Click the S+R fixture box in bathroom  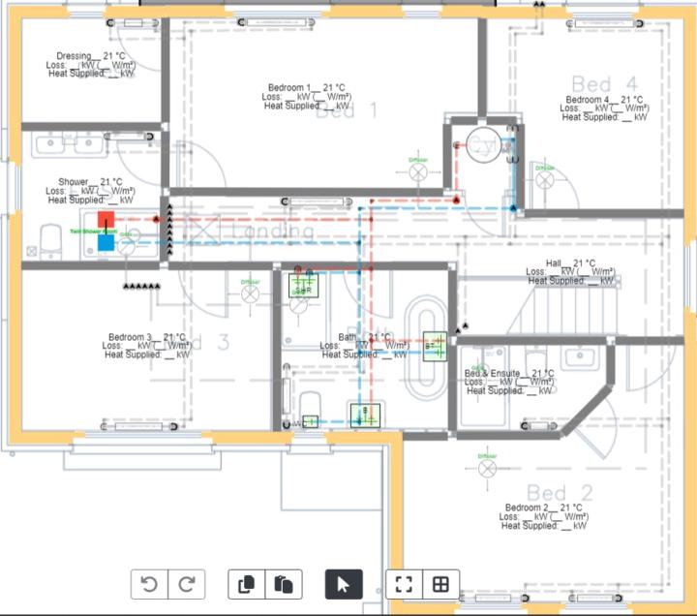pos(302,286)
